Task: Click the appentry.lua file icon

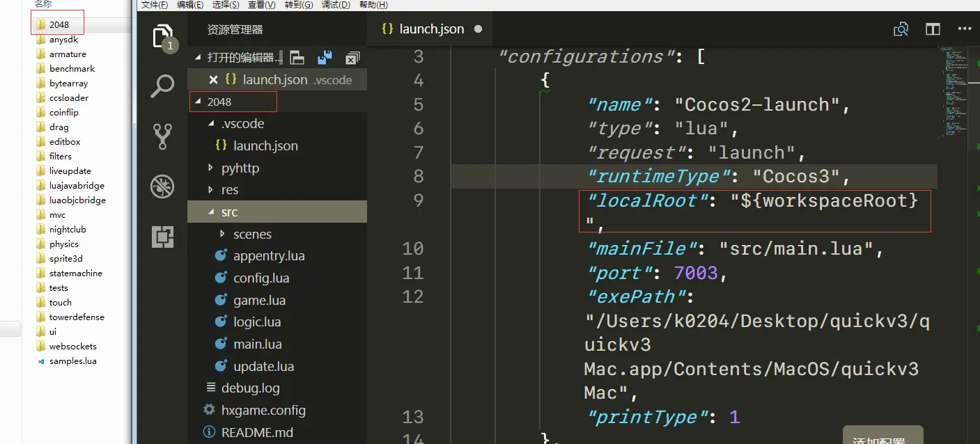Action: (221, 255)
